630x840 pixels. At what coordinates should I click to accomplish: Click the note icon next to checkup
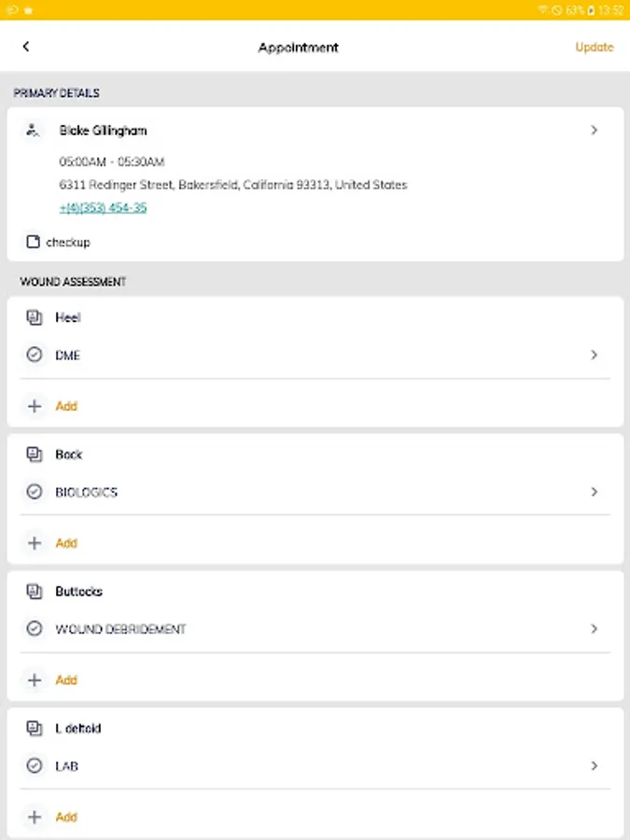click(34, 243)
